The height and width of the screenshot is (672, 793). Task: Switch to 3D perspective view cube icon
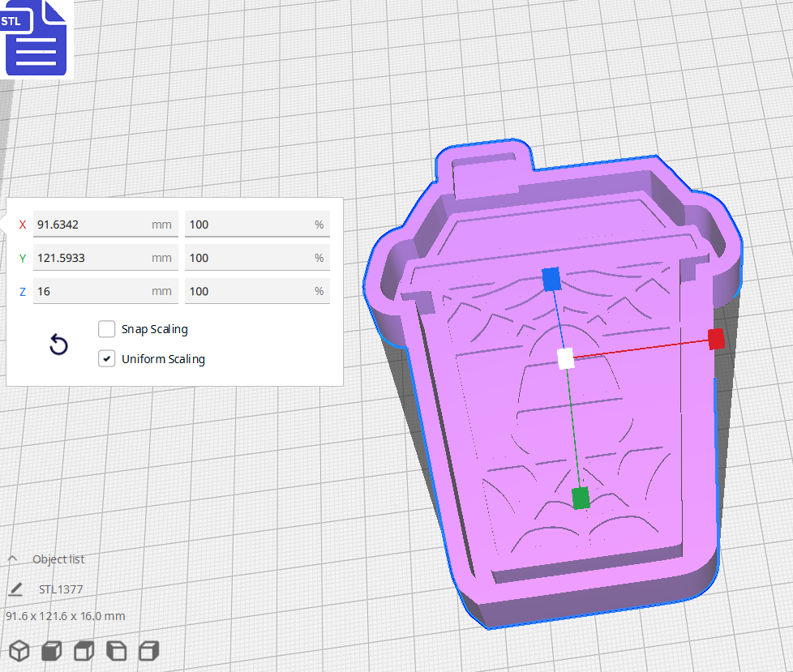coord(19,650)
